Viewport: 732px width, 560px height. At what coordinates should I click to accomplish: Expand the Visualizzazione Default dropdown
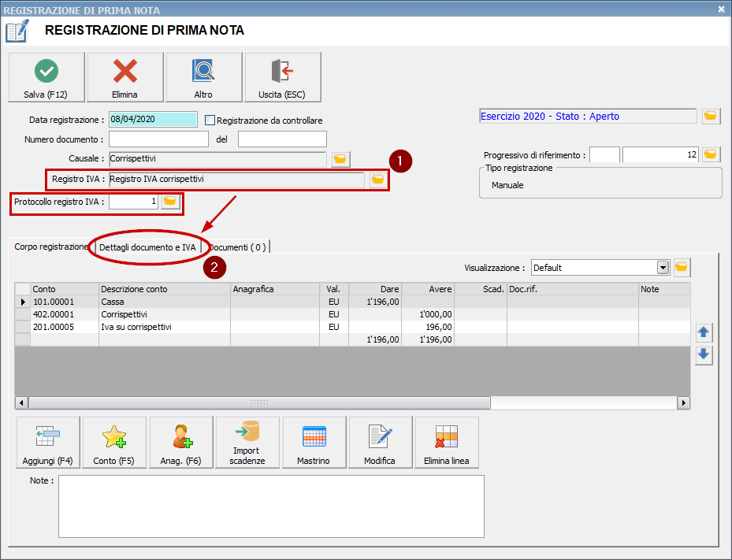663,268
